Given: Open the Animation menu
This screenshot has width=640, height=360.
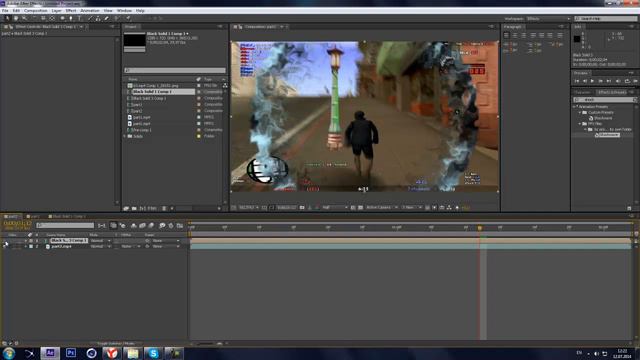Looking at the screenshot, I should [90, 11].
